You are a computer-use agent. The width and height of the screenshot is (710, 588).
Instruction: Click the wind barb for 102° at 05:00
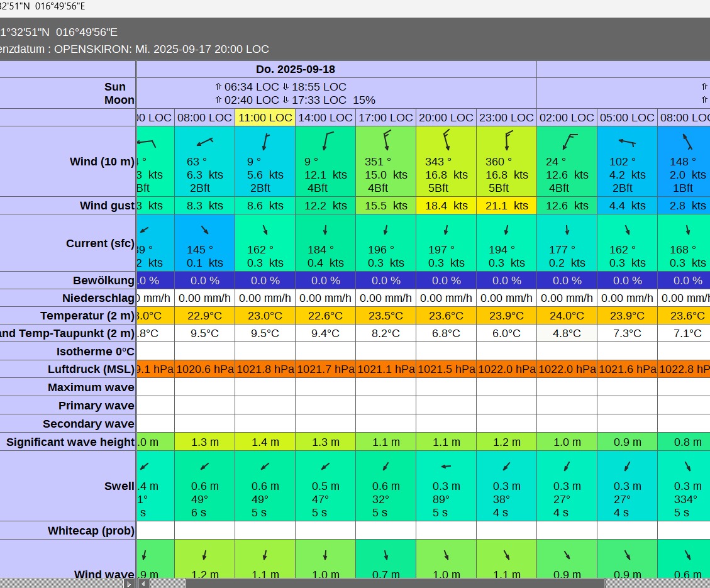click(x=627, y=142)
